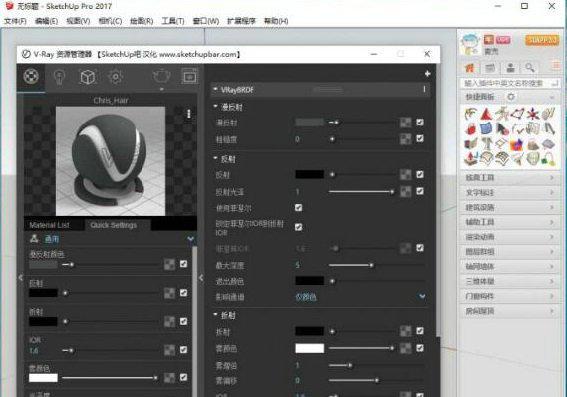567x397 pixels.
Task: Select the blue sheet plugin tool icon
Action: (486, 129)
